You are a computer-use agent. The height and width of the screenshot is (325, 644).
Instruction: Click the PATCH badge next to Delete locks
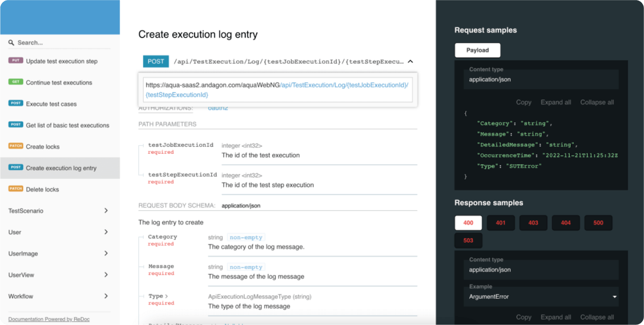click(15, 189)
